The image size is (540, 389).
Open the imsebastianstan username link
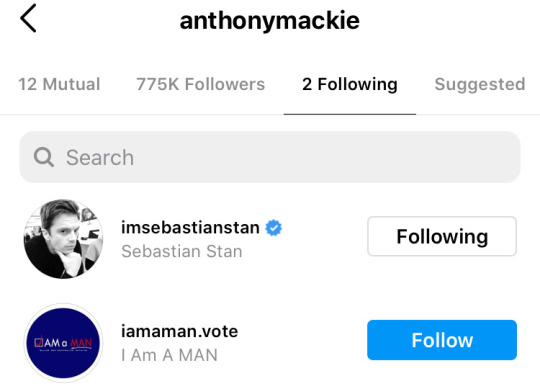[x=190, y=228]
